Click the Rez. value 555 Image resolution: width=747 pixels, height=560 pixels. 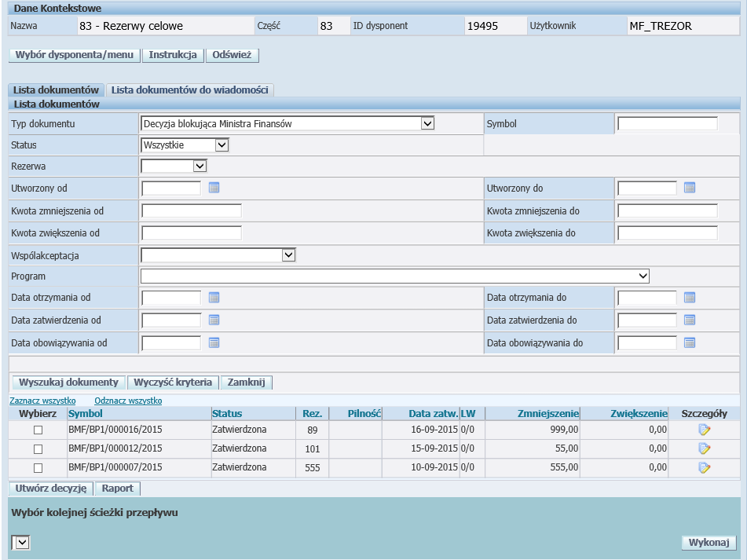coord(313,467)
